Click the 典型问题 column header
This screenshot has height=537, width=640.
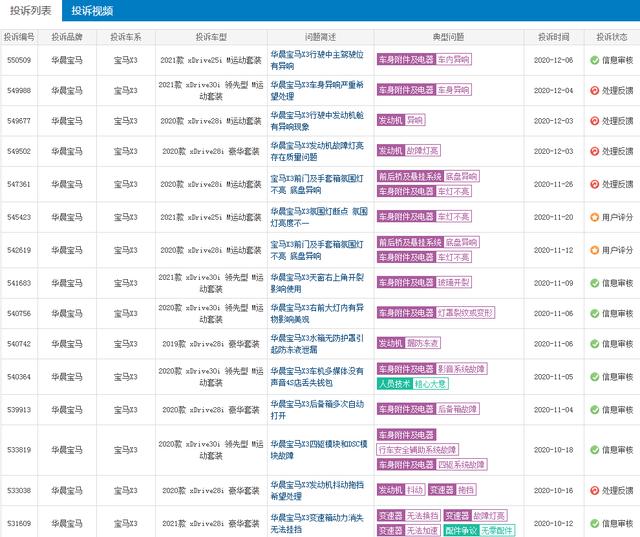coord(449,37)
